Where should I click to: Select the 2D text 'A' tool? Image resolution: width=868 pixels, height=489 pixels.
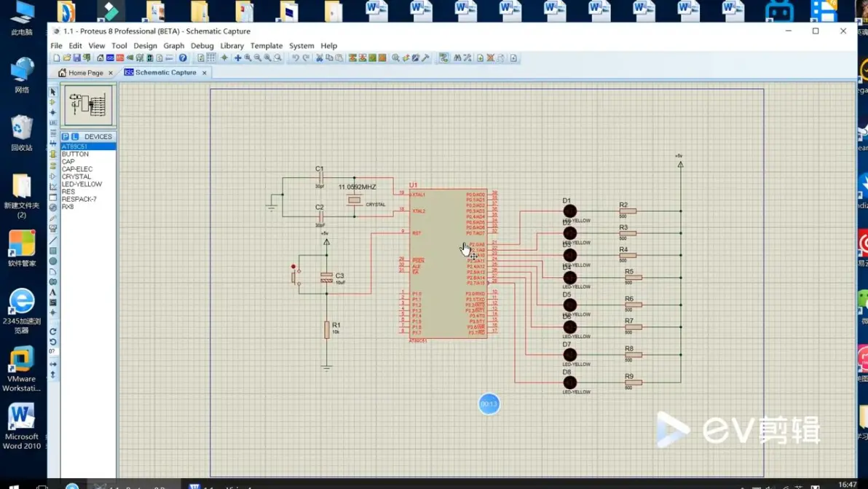click(53, 292)
